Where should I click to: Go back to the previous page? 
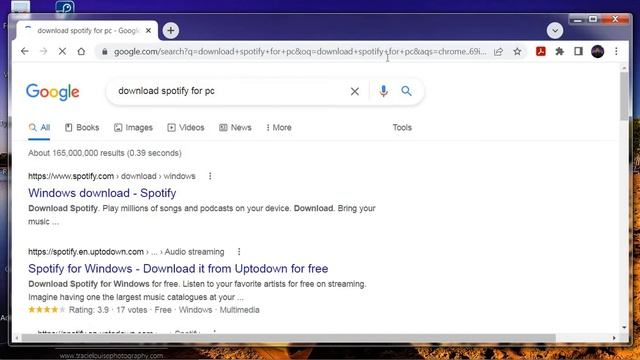[25, 51]
